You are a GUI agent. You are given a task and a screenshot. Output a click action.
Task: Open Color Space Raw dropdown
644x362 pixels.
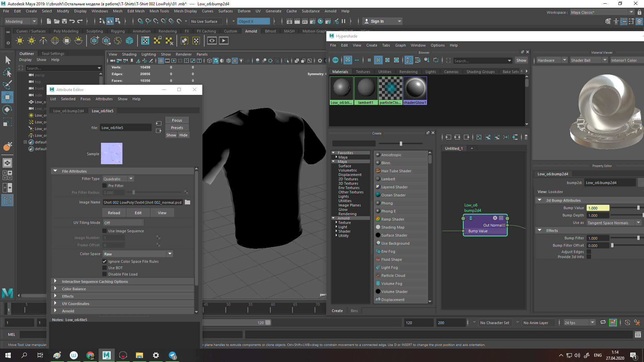click(138, 254)
